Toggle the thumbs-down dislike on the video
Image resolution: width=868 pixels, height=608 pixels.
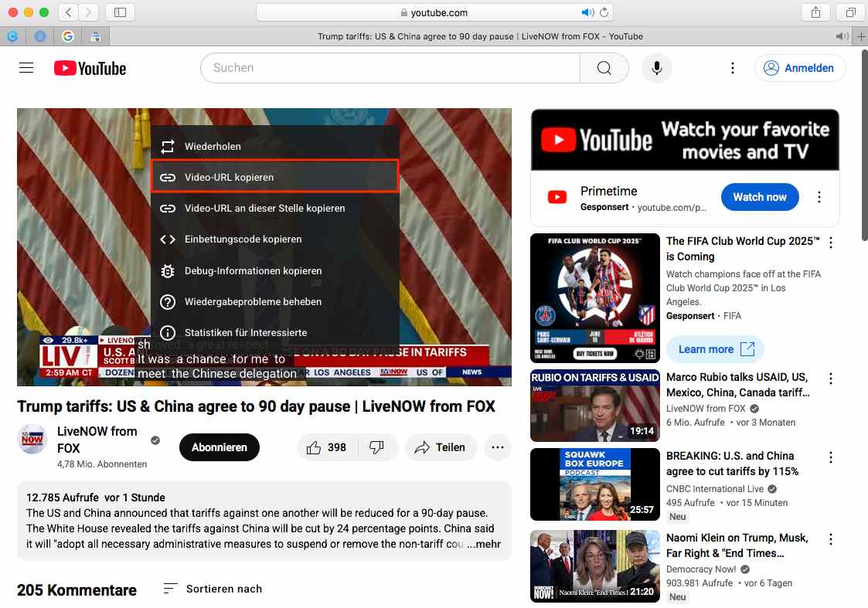click(x=376, y=447)
